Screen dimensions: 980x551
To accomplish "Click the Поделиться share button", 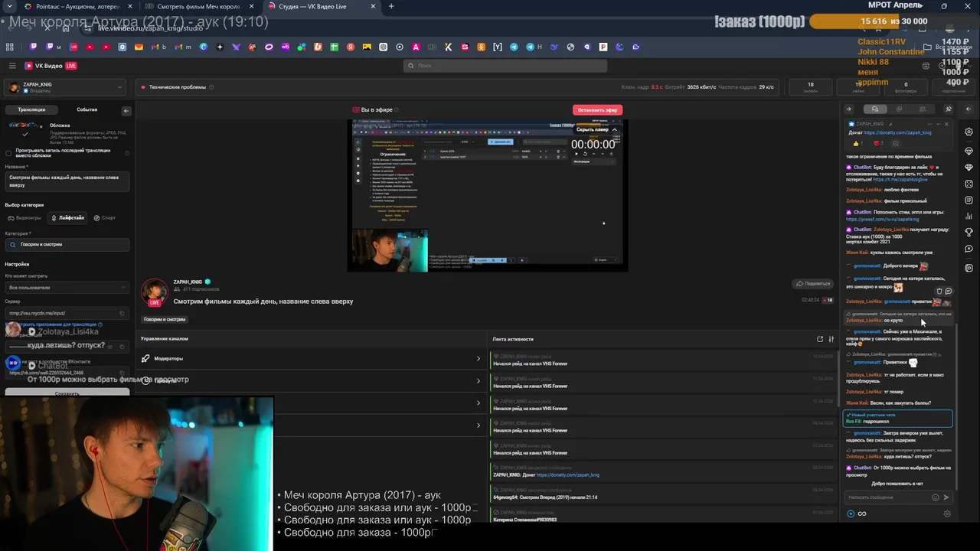I will (x=812, y=283).
